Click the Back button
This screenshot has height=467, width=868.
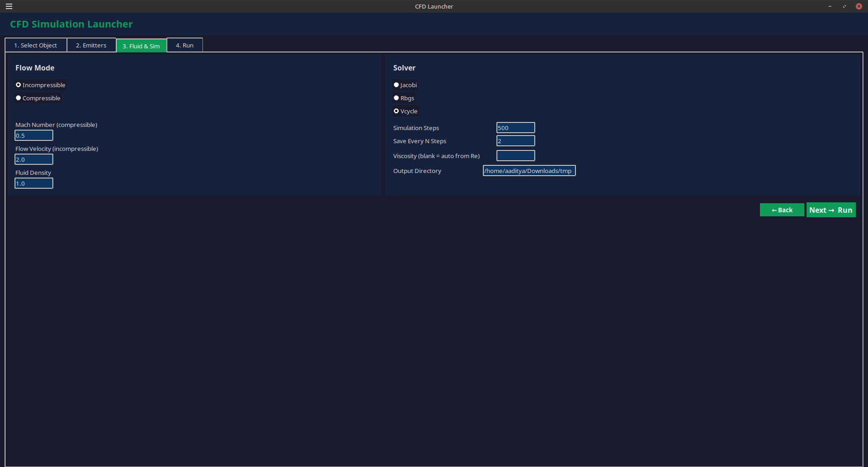pyautogui.click(x=782, y=210)
